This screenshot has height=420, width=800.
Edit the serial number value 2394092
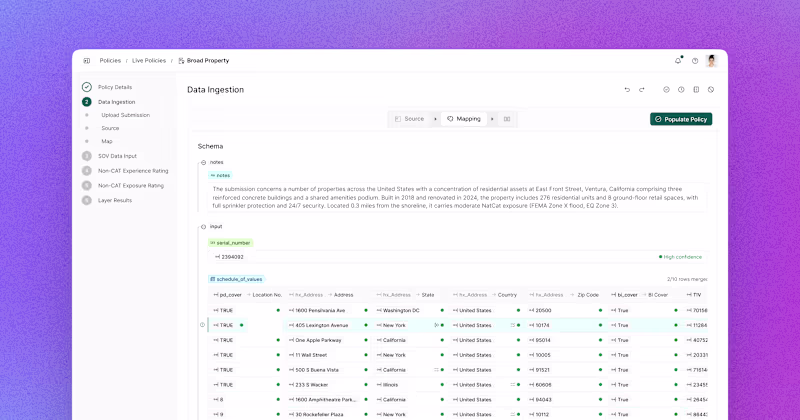(230, 257)
